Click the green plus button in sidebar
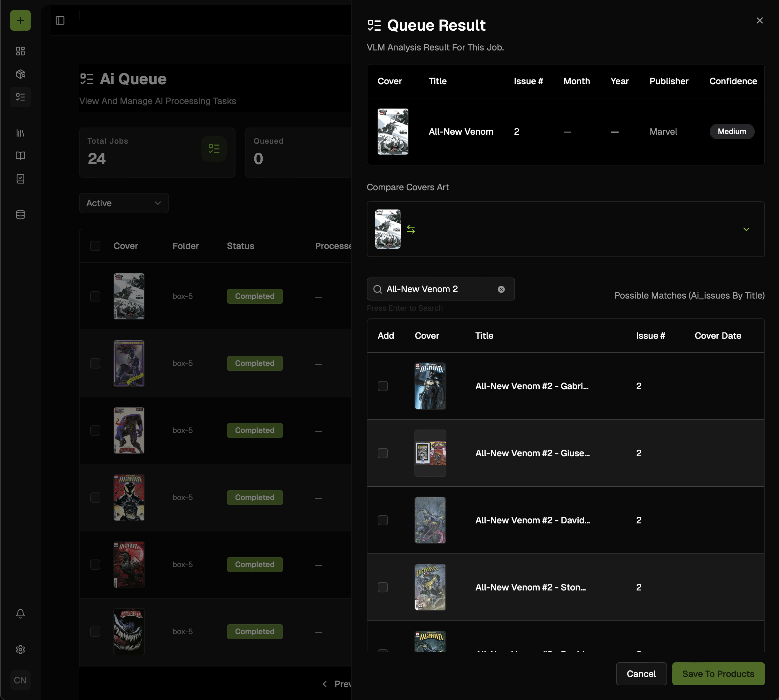This screenshot has width=779, height=700. (x=20, y=20)
